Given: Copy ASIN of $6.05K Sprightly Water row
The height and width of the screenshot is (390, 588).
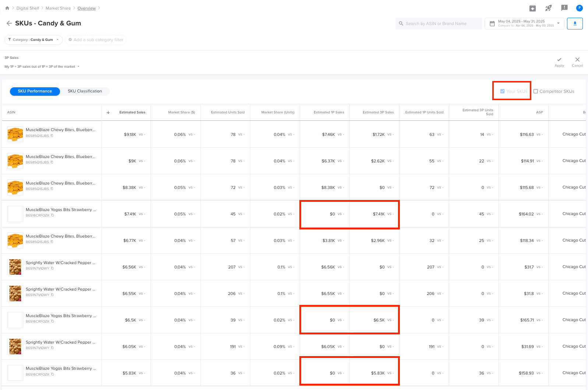Looking at the screenshot, I should (x=52, y=348).
